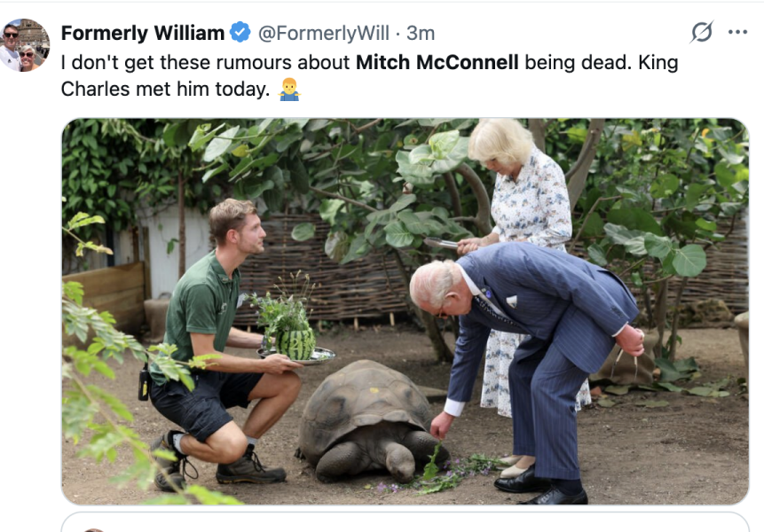Open Formerly William's profile avatar
The image size is (764, 532).
coord(24,45)
